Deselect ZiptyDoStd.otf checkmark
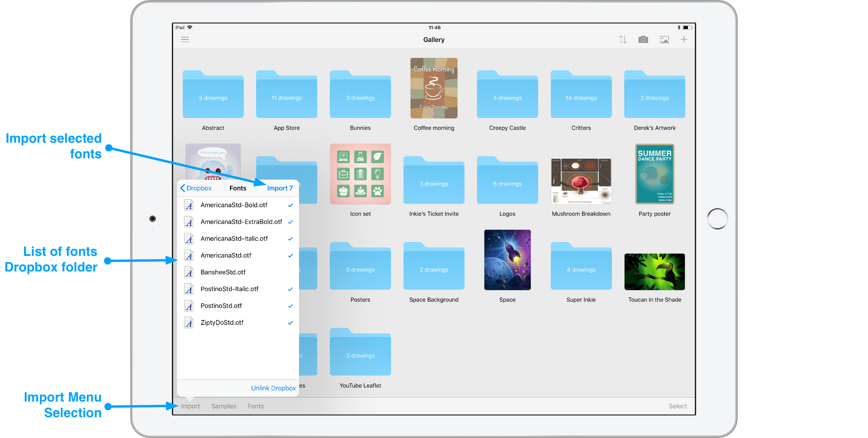The image size is (868, 438). point(290,323)
